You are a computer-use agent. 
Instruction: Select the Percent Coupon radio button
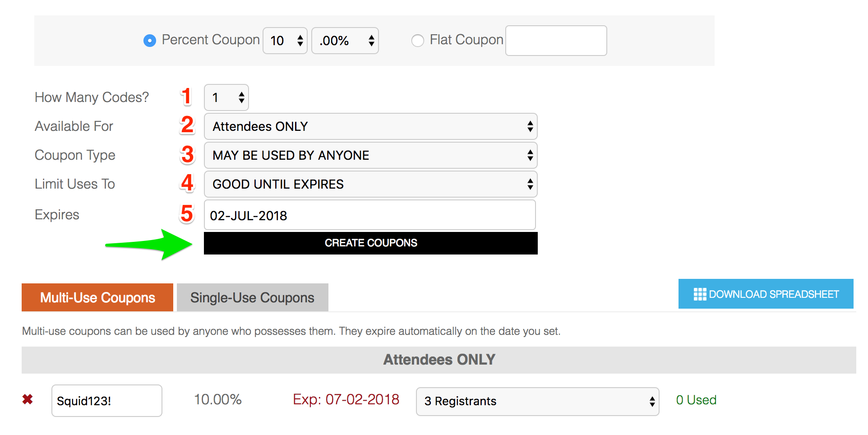coord(150,41)
